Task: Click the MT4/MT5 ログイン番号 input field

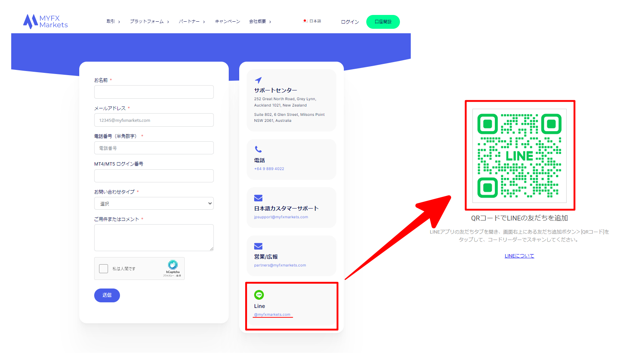Action: tap(154, 176)
